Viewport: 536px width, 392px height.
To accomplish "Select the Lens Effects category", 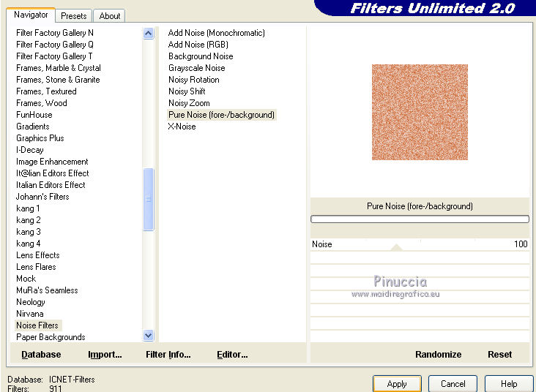I will point(37,255).
